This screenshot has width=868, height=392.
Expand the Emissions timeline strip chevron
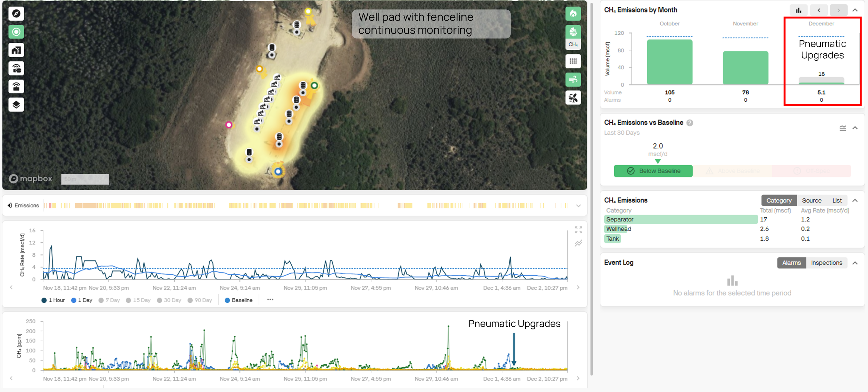click(578, 206)
